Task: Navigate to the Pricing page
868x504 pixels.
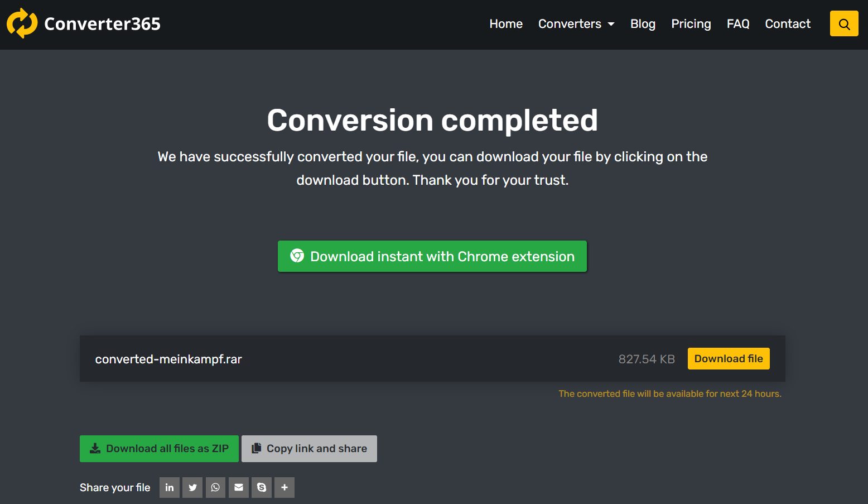Action: 691,23
